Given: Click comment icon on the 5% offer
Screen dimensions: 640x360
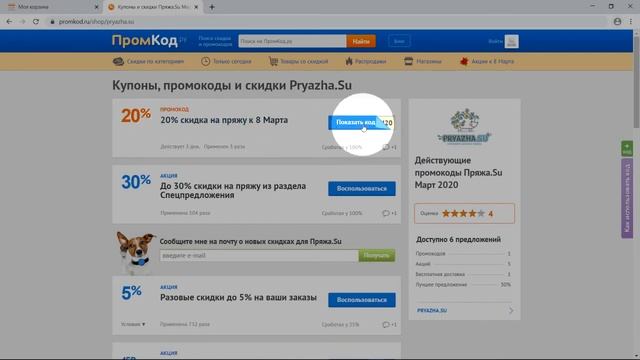Looking at the screenshot, I should [x=386, y=324].
